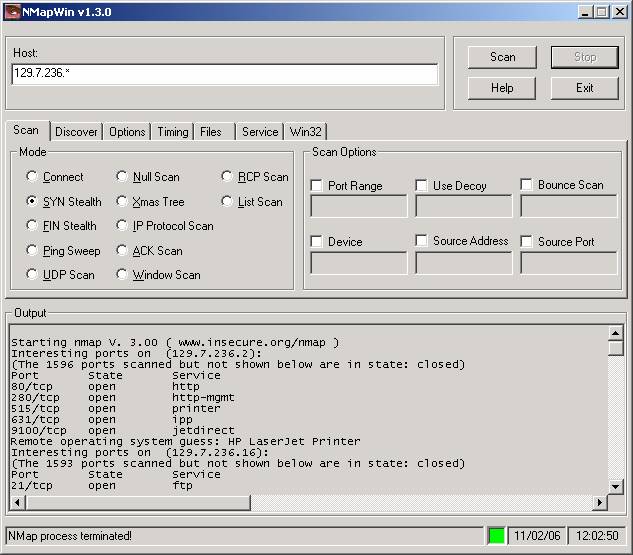Click the horizontal scroll right arrow
This screenshot has height=555, width=633.
[x=600, y=502]
